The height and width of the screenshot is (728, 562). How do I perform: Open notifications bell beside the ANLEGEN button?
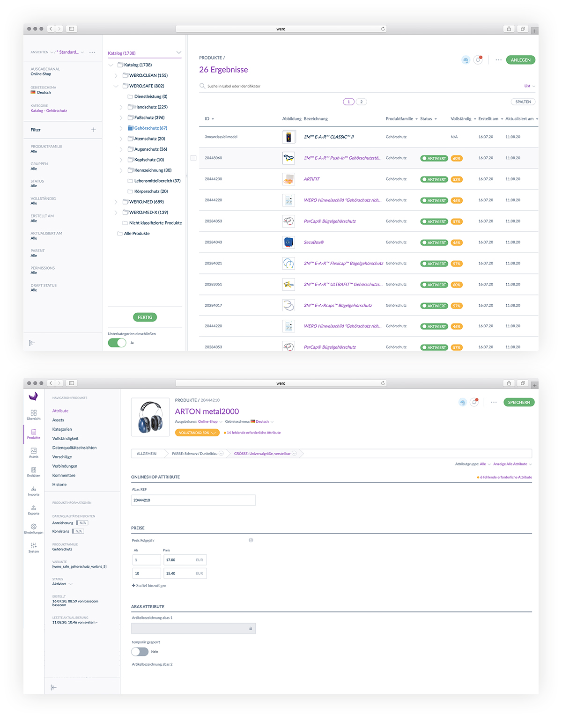[478, 60]
